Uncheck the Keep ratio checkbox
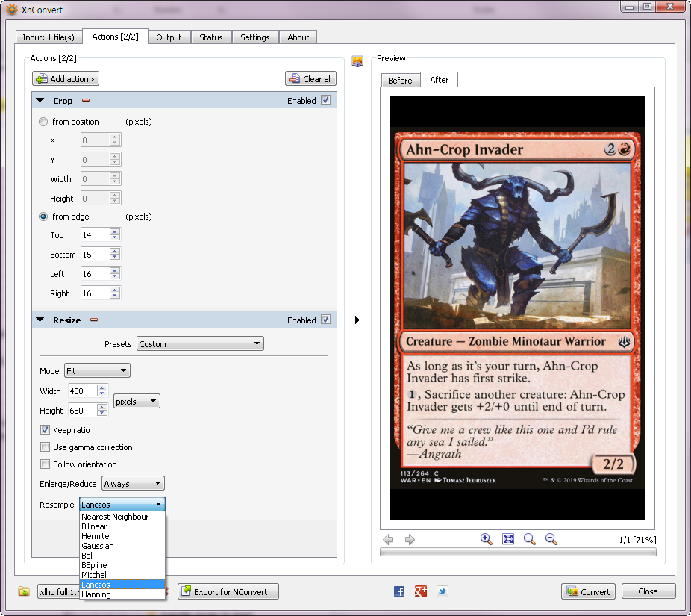This screenshot has height=616, width=691. [46, 430]
